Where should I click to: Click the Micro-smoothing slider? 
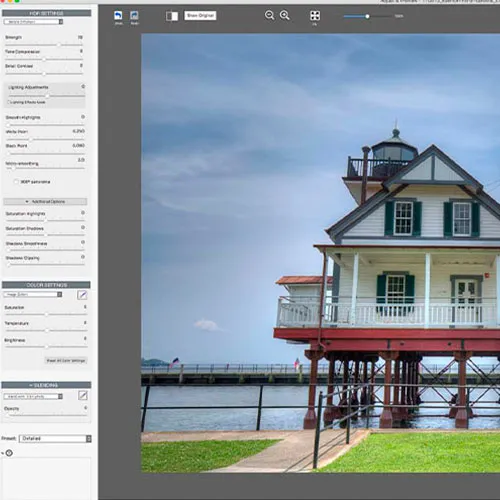coord(45,168)
